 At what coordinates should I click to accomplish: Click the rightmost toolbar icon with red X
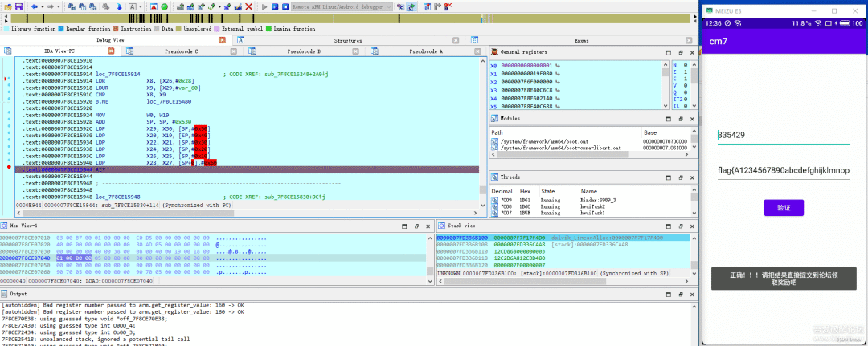click(x=448, y=6)
